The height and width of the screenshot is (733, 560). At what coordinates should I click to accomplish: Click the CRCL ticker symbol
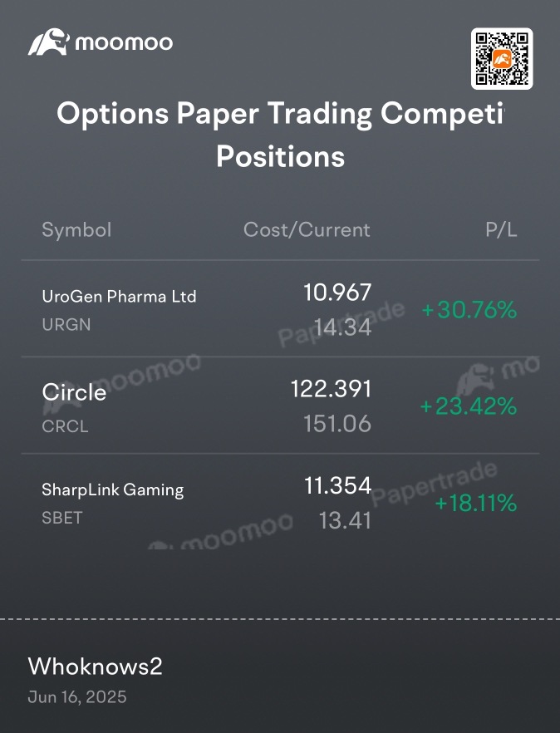point(65,426)
